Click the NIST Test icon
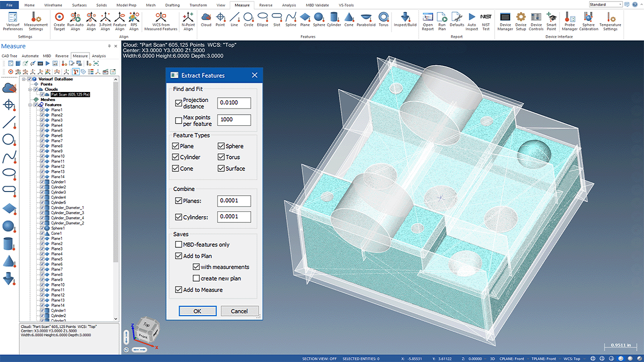 click(x=486, y=21)
